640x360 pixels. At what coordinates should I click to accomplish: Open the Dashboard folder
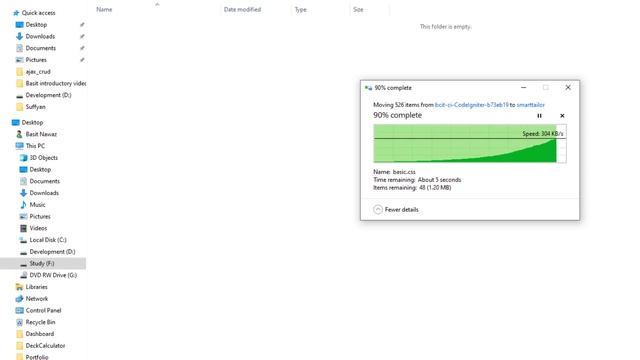coord(35,334)
